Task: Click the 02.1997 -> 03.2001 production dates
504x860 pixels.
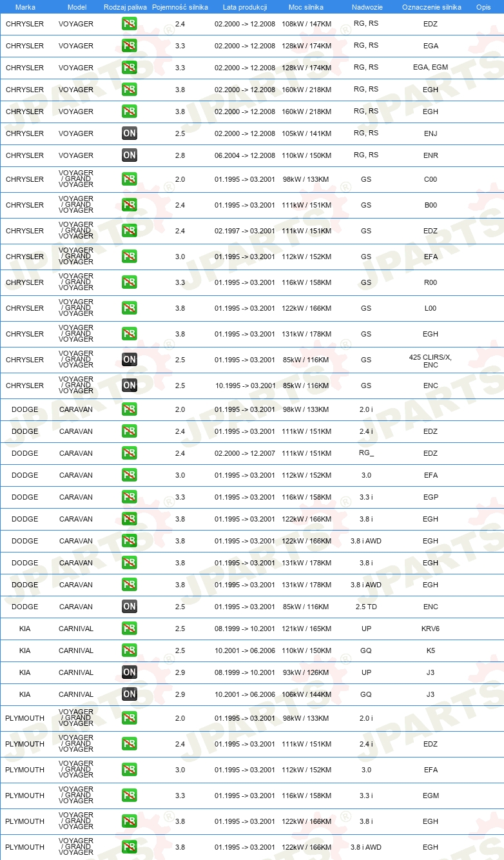Action: (x=245, y=231)
